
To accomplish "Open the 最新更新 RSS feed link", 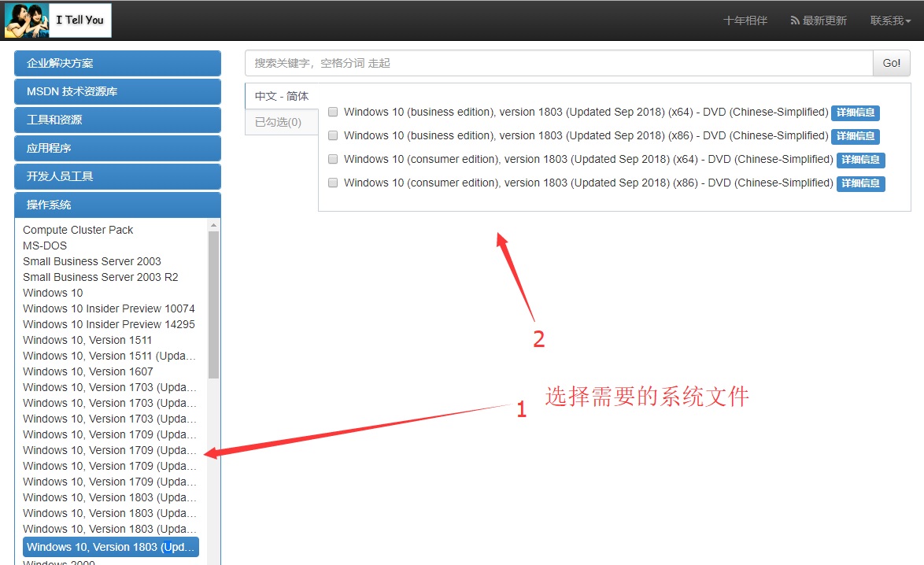I will (x=819, y=20).
